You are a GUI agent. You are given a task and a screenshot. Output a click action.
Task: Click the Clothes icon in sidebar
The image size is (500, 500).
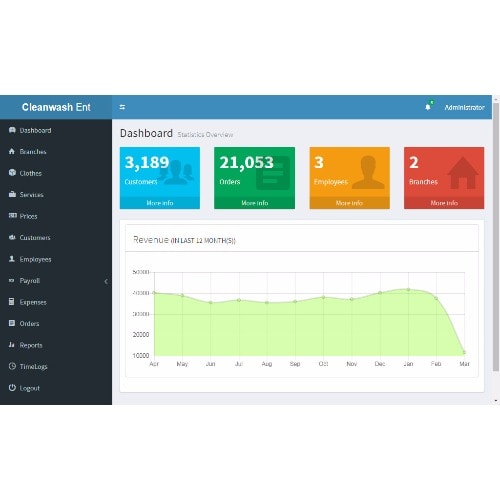12,173
